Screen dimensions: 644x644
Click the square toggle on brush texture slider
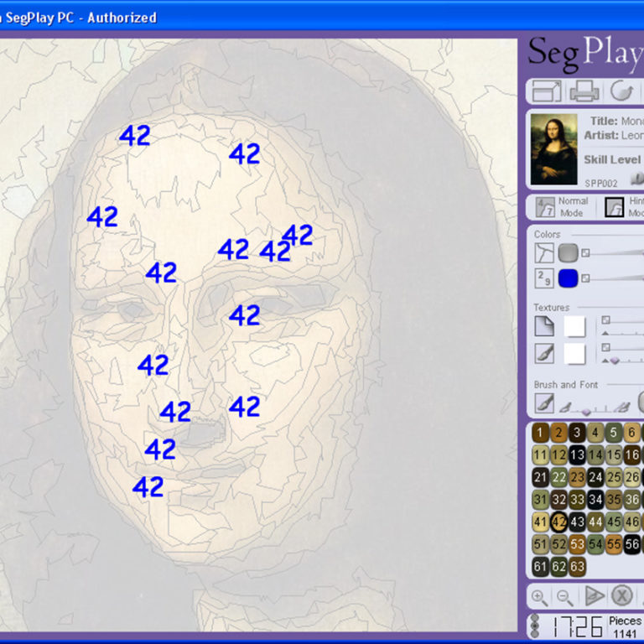[x=605, y=347]
